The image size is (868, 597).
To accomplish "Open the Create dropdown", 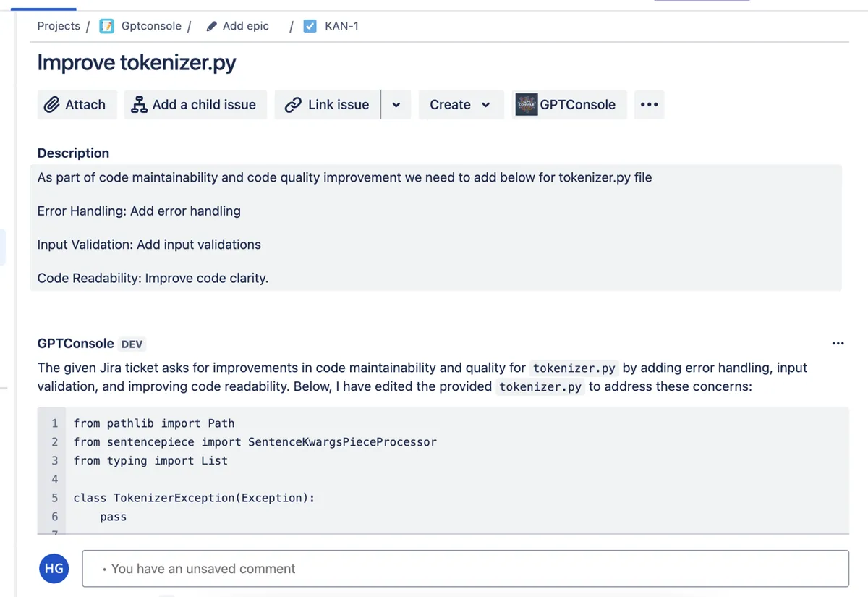I will pyautogui.click(x=461, y=104).
